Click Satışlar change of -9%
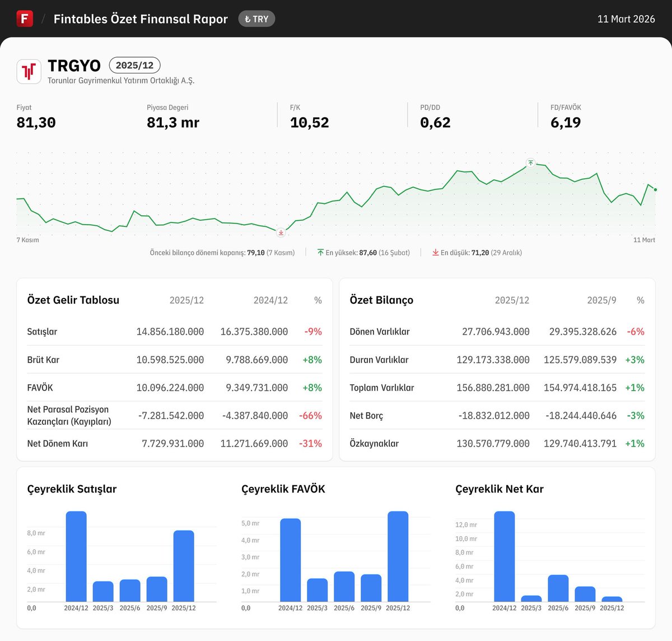Screen dimensions: 672x641 pos(313,332)
